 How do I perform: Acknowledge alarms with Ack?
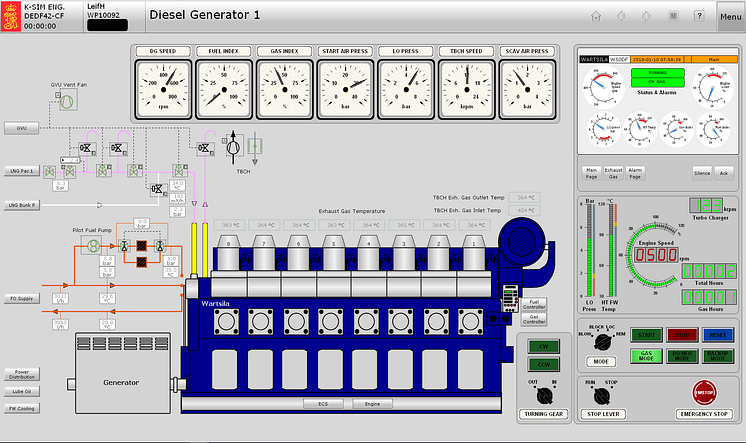(724, 173)
